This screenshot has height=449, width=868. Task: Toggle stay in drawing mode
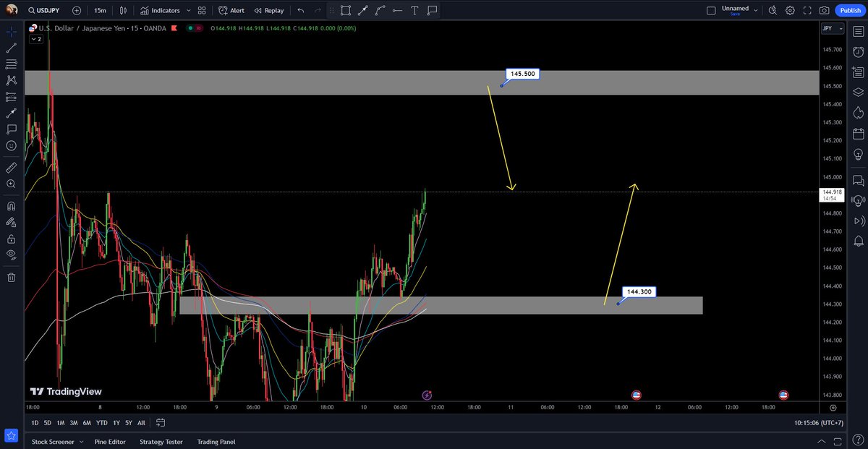click(11, 222)
